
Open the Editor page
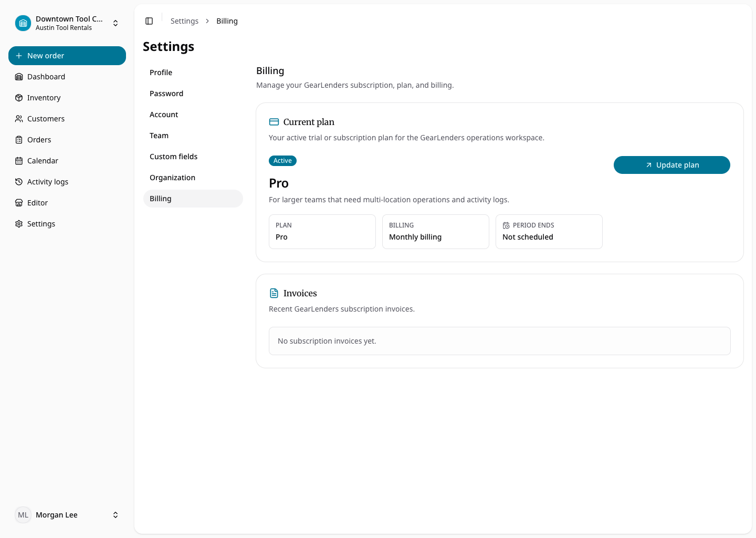(x=67, y=203)
